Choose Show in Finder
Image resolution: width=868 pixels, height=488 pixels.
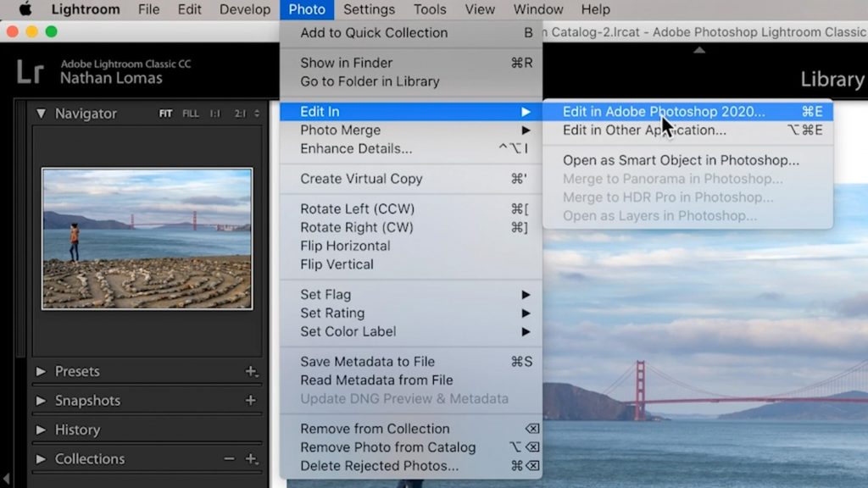[411, 63]
